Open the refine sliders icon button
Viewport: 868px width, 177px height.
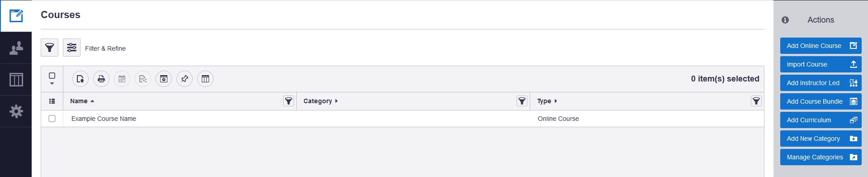(x=71, y=48)
